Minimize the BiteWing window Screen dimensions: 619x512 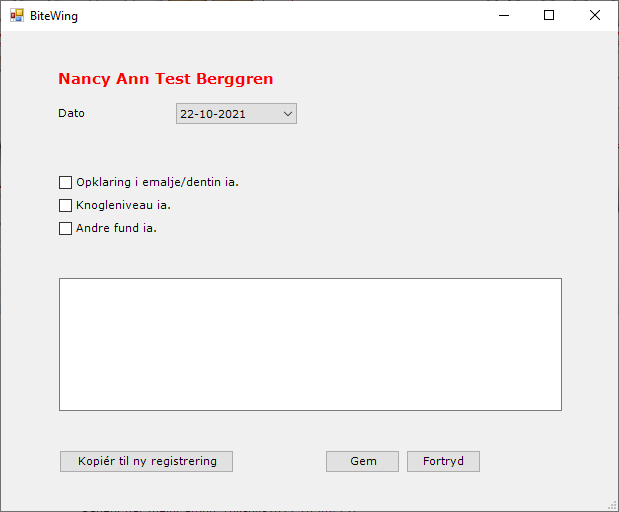click(x=502, y=16)
